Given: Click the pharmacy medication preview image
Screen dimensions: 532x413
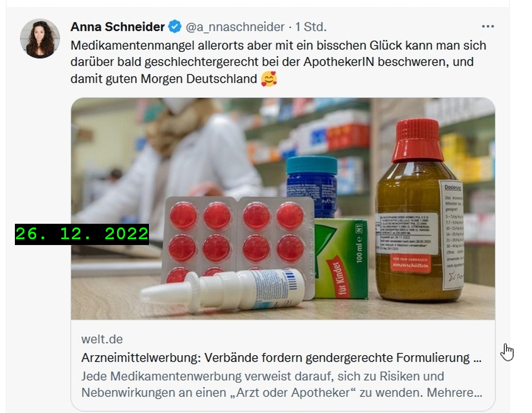Looking at the screenshot, I should click(283, 208).
